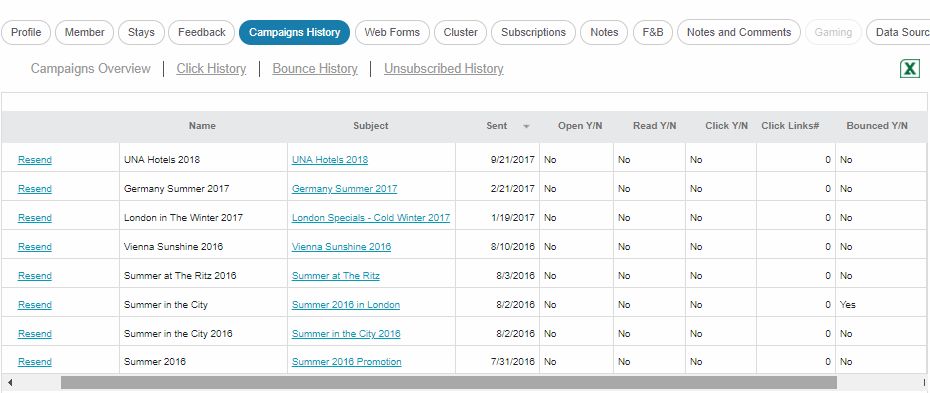Resend the Vienna Sunshine 2016 campaign
This screenshot has width=930, height=393.
pyautogui.click(x=34, y=247)
